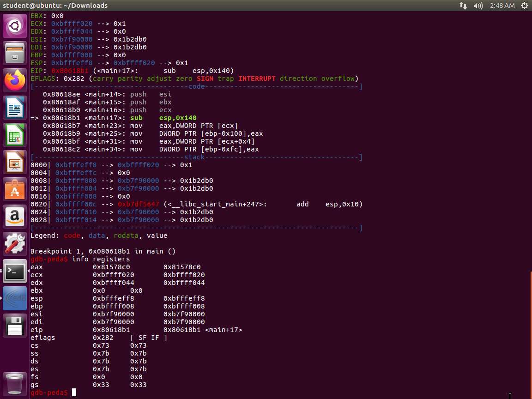This screenshot has width=532, height=399.
Task: Open the Trash bin
Action: point(15,384)
